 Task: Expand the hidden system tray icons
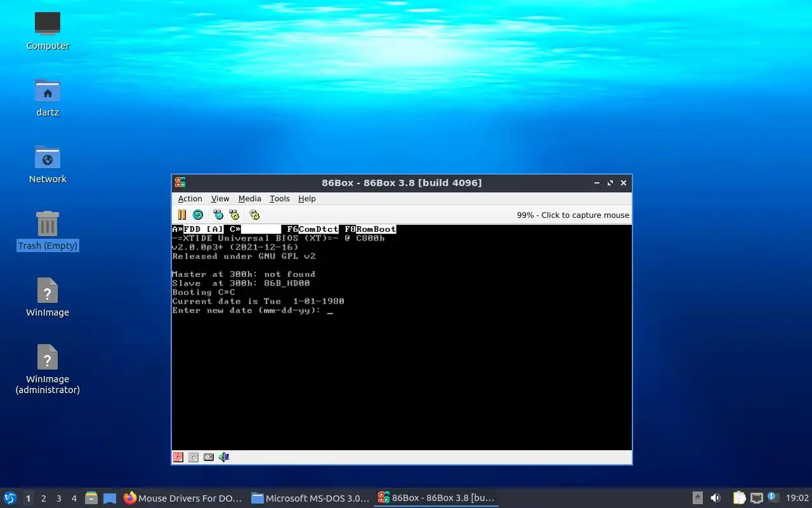(697, 498)
